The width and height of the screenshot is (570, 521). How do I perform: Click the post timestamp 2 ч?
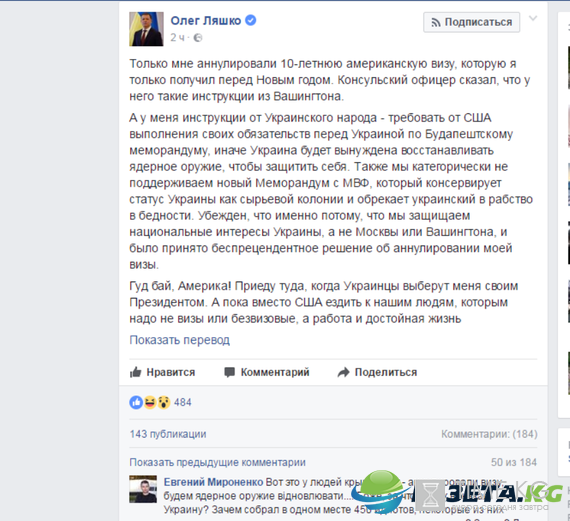tap(178, 37)
